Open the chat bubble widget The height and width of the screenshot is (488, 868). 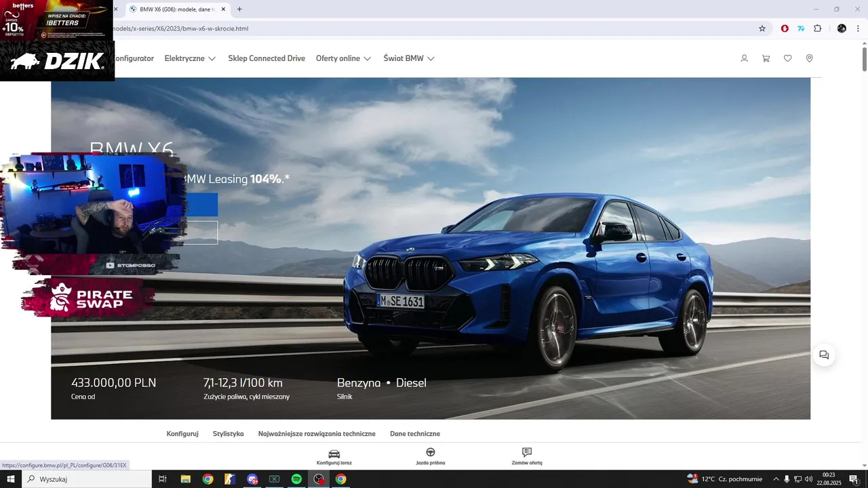pyautogui.click(x=824, y=354)
